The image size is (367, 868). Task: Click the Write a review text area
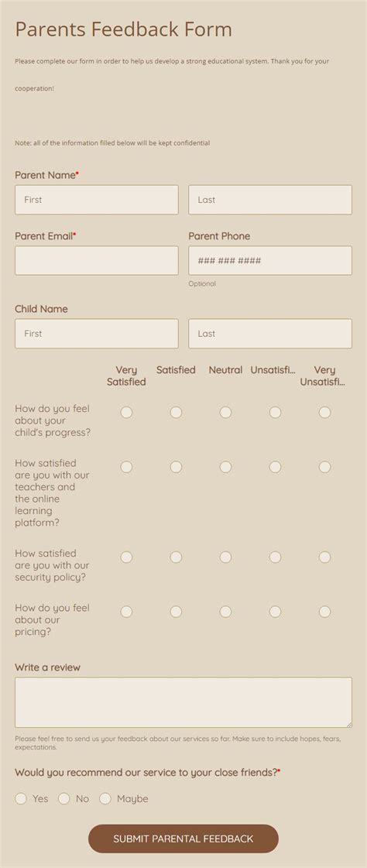pyautogui.click(x=183, y=702)
